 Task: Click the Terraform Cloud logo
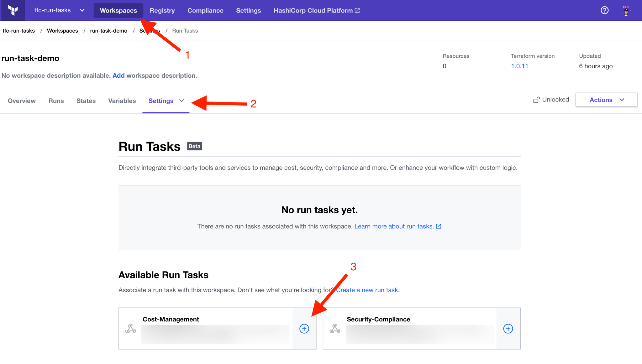click(x=13, y=10)
